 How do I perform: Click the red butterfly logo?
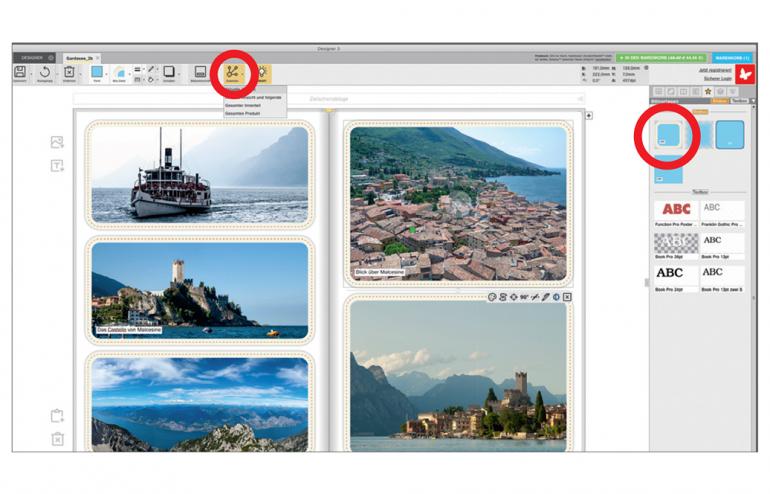[745, 74]
